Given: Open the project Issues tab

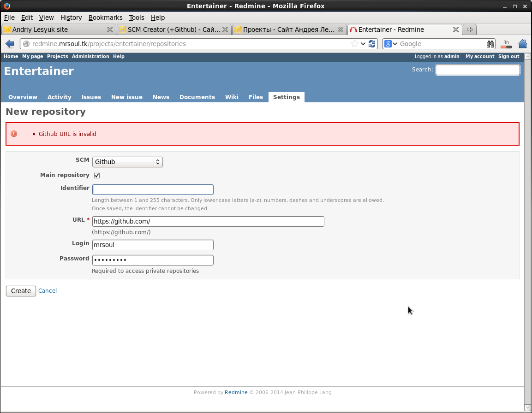Looking at the screenshot, I should point(91,97).
